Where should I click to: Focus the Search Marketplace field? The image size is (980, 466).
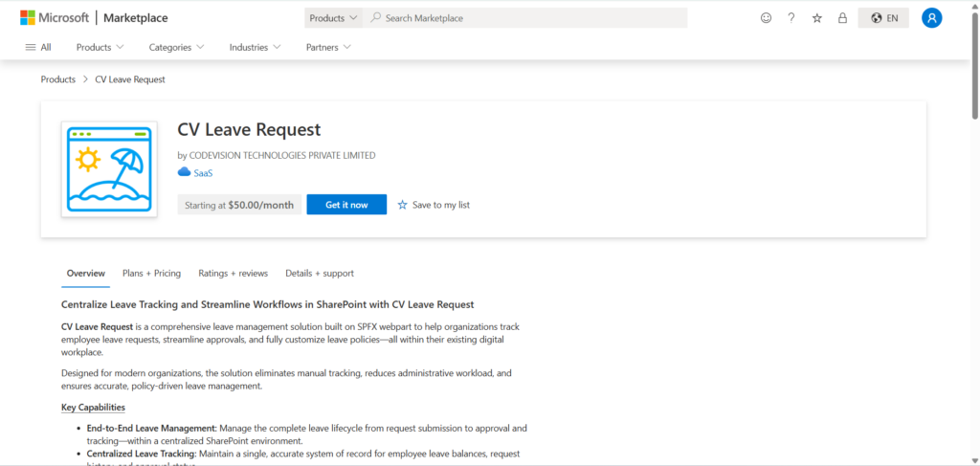525,18
